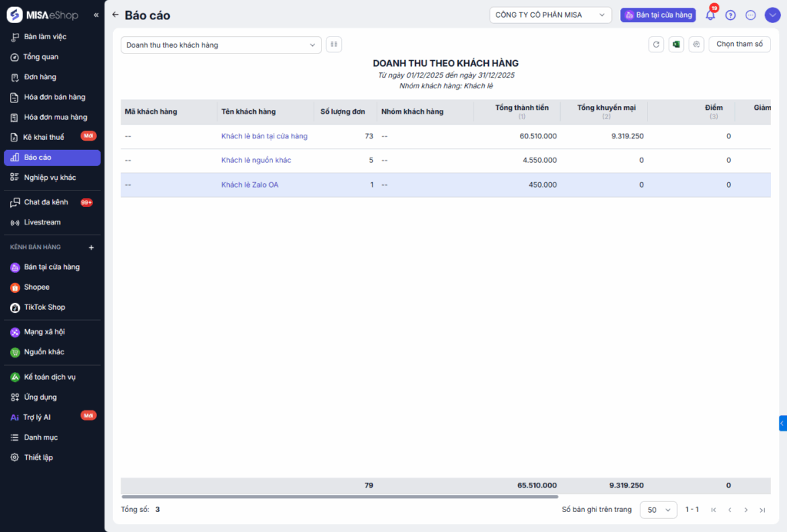
Task: Click the notification bell icon
Action: coord(710,15)
